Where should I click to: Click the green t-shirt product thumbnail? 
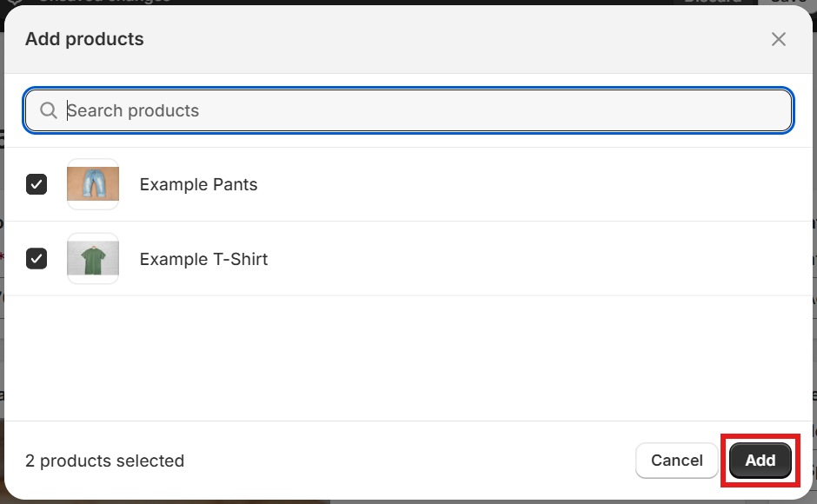tap(93, 258)
